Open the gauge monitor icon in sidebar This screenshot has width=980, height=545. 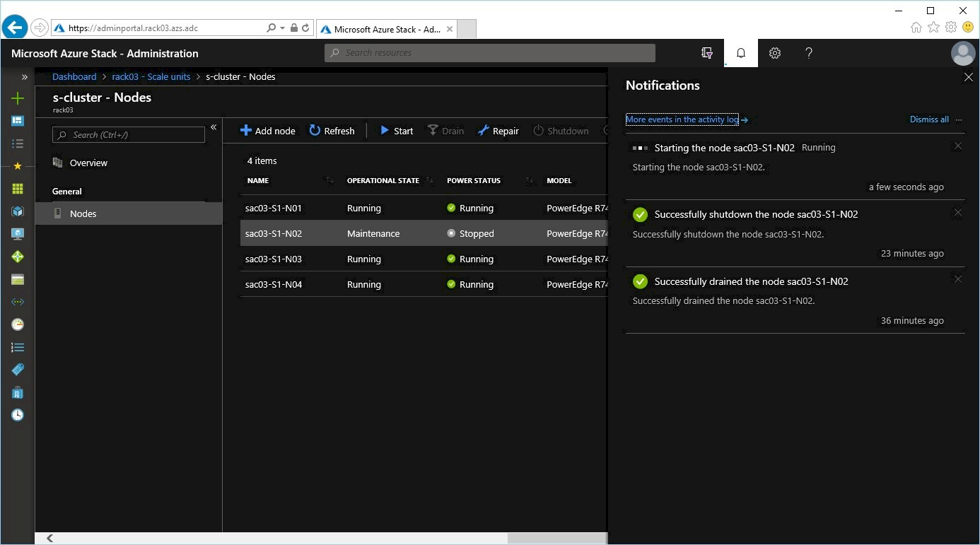(x=18, y=324)
